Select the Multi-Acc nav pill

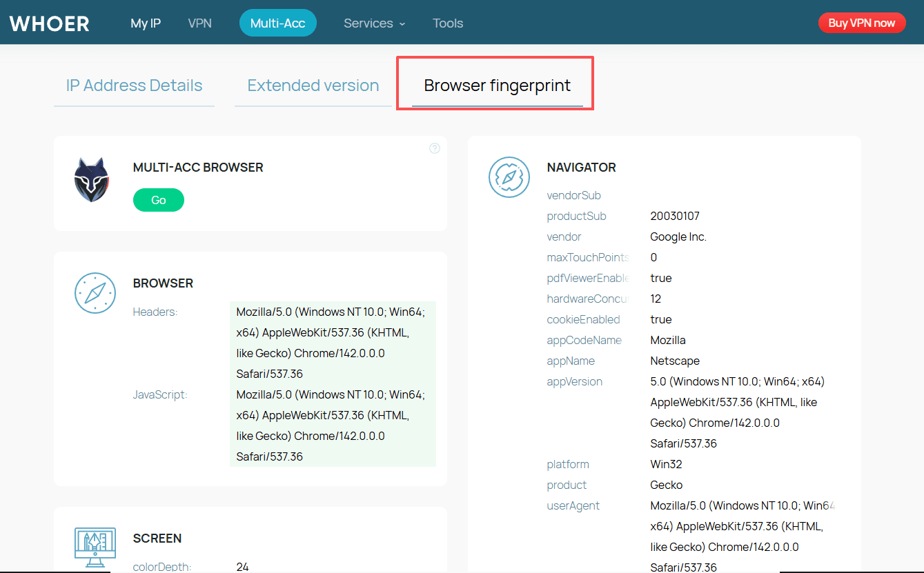pyautogui.click(x=277, y=23)
